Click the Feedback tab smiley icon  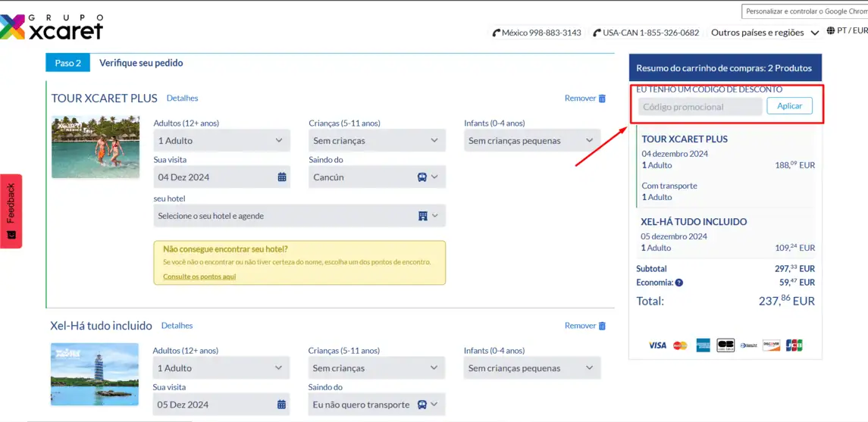point(11,235)
